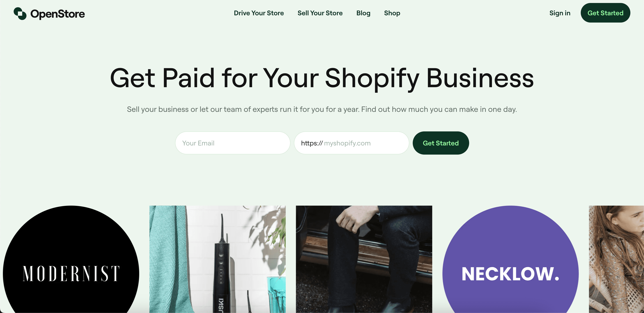Open the Modernist brand circle logo

pos(71,259)
